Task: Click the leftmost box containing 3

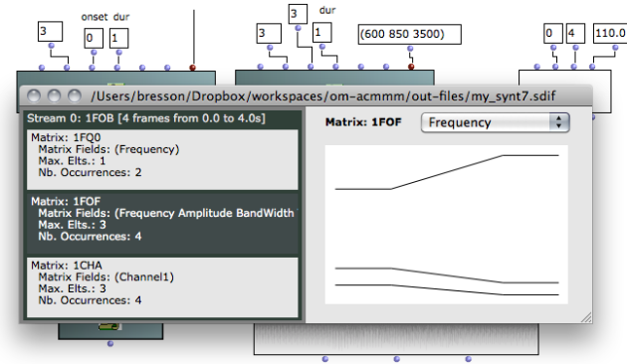Action: point(51,32)
